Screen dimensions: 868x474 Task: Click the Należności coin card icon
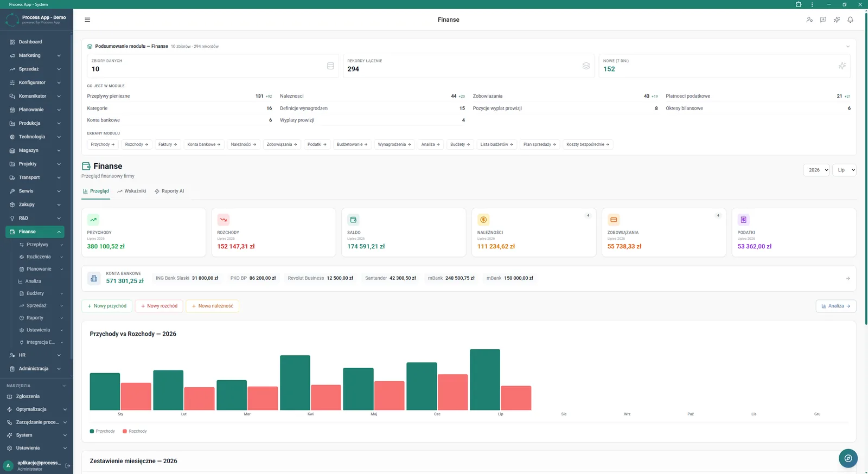pos(483,220)
